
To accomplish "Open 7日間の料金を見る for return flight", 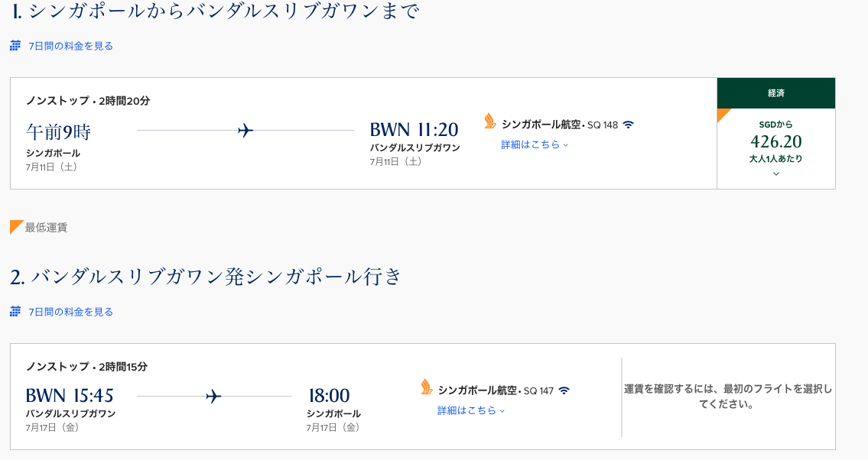I will click(x=70, y=312).
